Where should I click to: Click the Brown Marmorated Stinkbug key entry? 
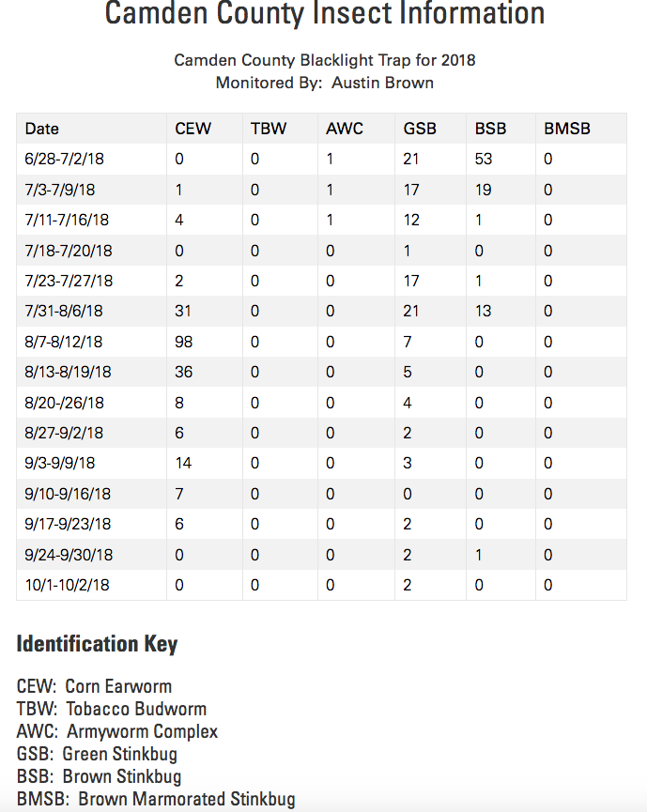pos(156,799)
